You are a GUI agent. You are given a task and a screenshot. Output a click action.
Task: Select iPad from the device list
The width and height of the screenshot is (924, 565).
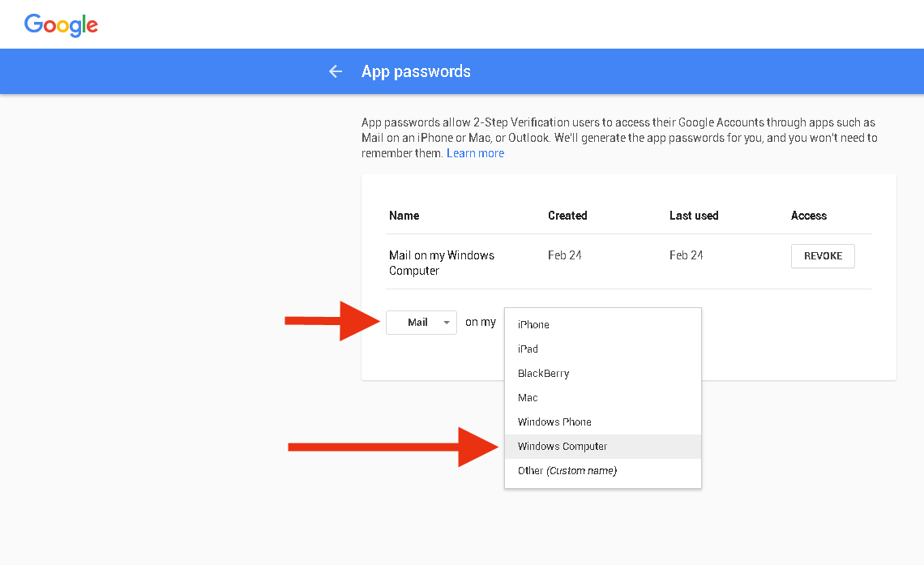pyautogui.click(x=528, y=349)
